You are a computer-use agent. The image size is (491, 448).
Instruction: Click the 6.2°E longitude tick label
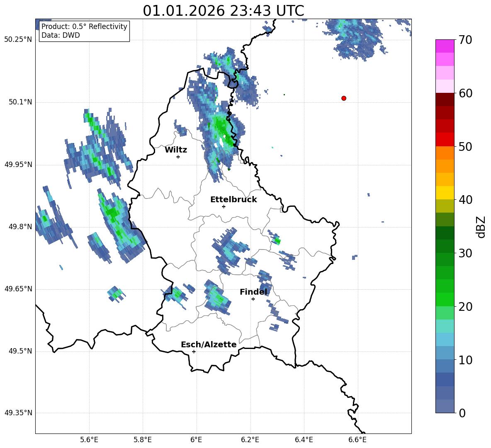pos(250,440)
